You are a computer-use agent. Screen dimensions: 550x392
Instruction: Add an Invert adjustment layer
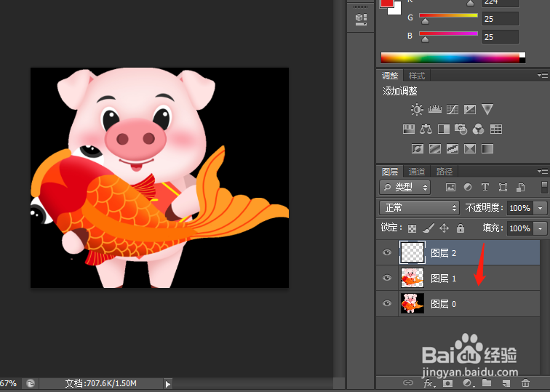tap(418, 148)
